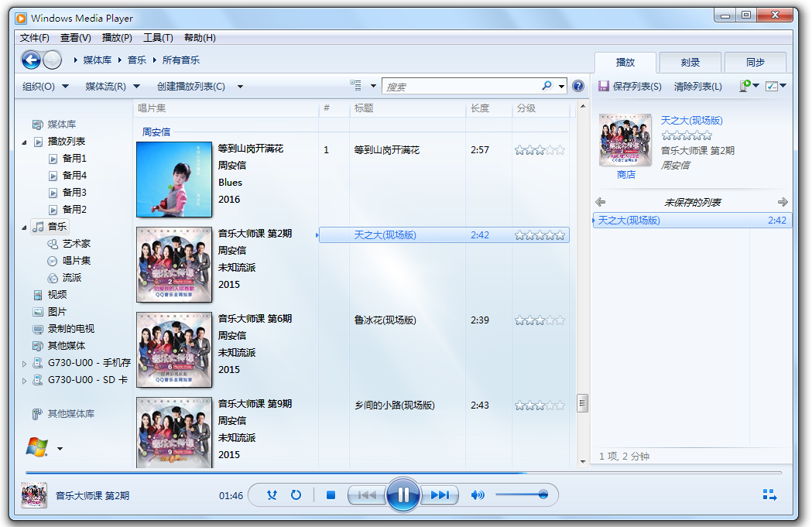The width and height of the screenshot is (812, 527).
Task: Seek in the playback progress bar
Action: coord(403,473)
